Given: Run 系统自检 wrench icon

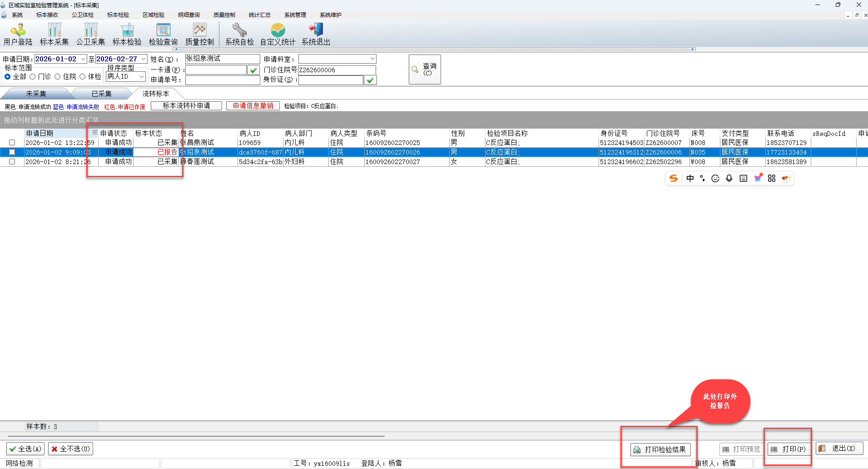Looking at the screenshot, I should [239, 35].
